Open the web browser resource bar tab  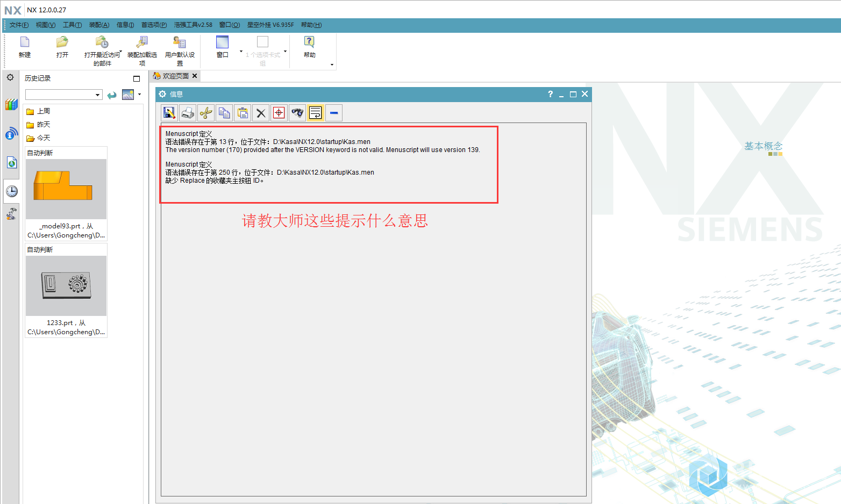pyautogui.click(x=11, y=162)
